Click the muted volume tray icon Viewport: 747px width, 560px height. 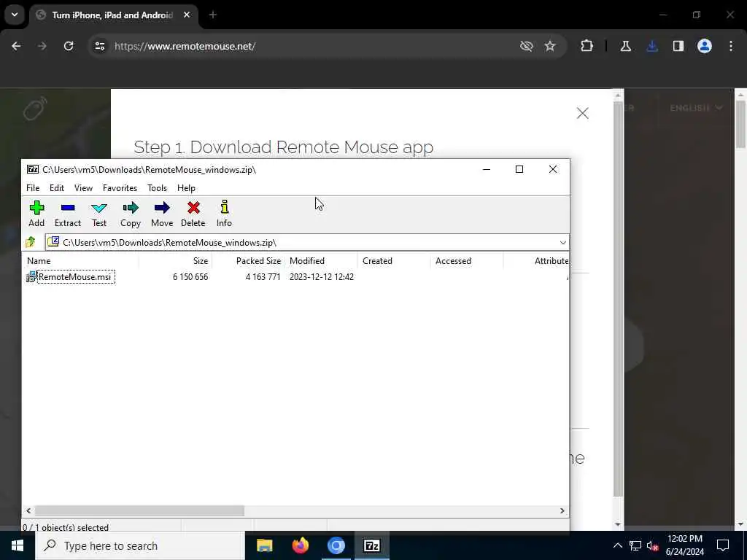(x=652, y=545)
